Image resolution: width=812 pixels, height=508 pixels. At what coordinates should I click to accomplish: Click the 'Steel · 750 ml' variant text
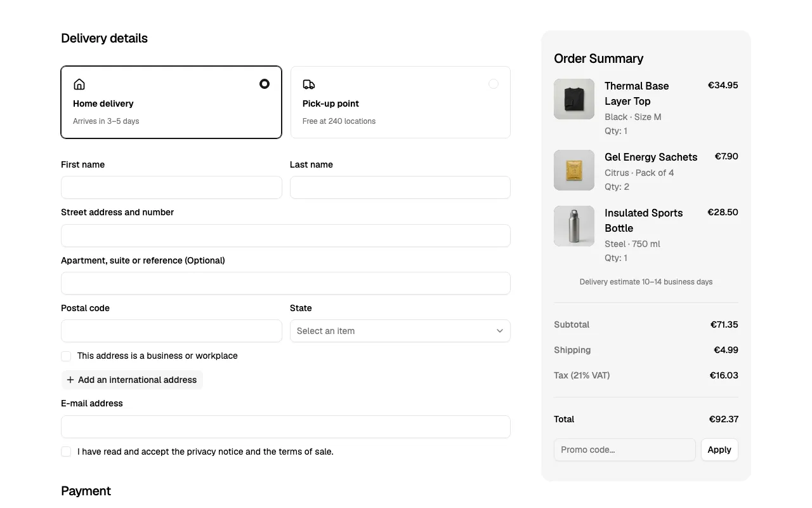click(x=632, y=244)
